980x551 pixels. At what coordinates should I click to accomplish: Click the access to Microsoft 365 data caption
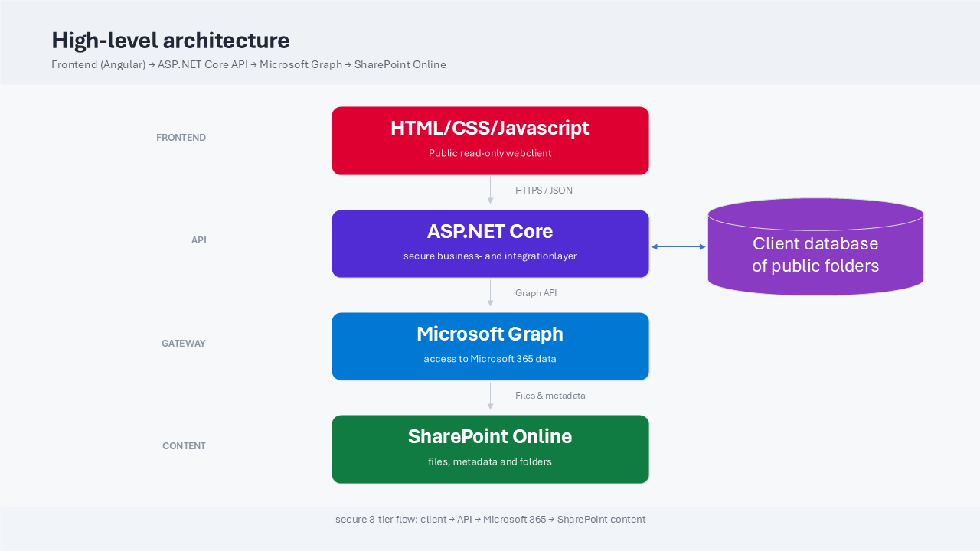[490, 359]
